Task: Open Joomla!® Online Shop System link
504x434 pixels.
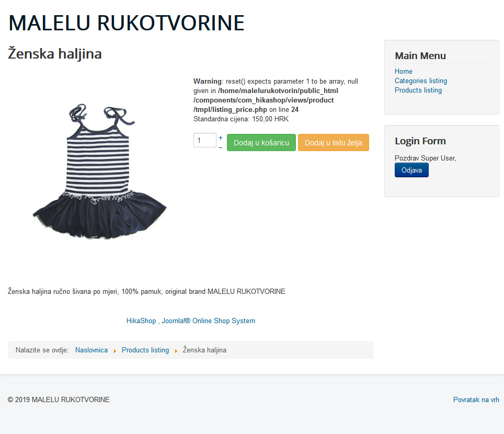Action: coord(208,321)
